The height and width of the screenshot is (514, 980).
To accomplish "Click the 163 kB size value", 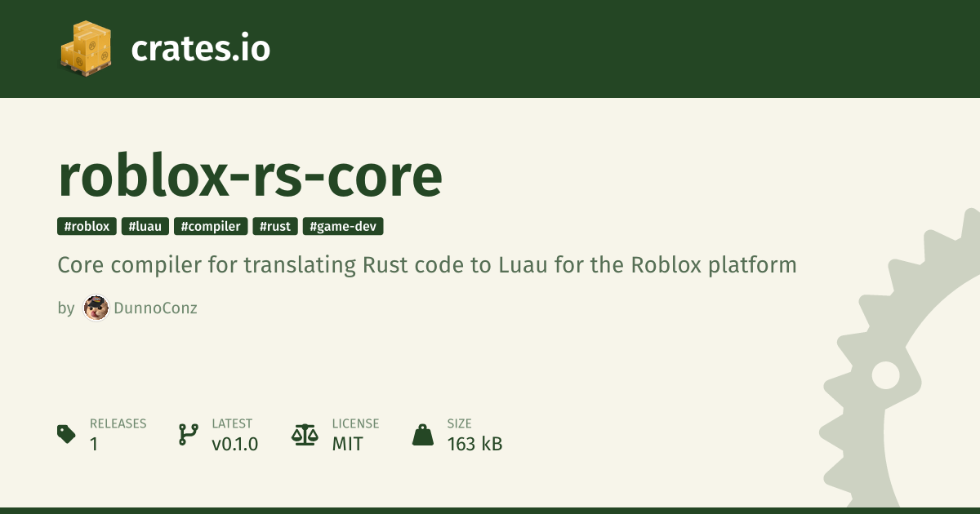I will click(474, 445).
